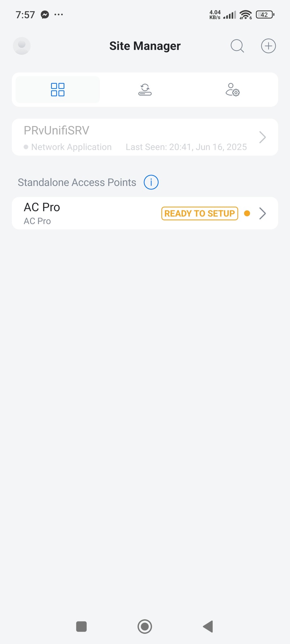Tap the Site Manager title
The height and width of the screenshot is (644, 290).
(x=145, y=46)
